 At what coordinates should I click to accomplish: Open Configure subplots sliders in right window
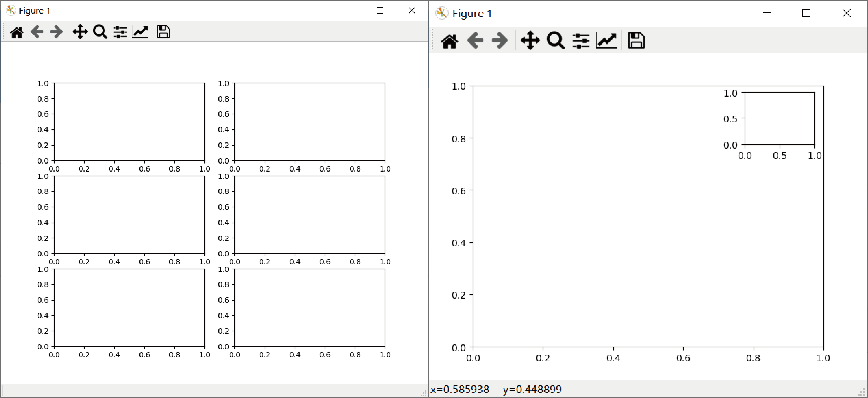pyautogui.click(x=581, y=41)
